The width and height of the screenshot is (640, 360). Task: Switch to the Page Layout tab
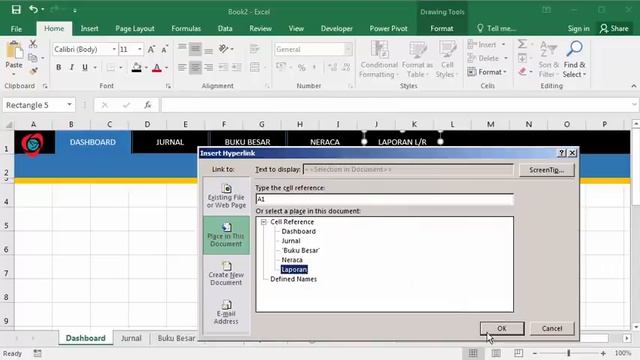135,29
